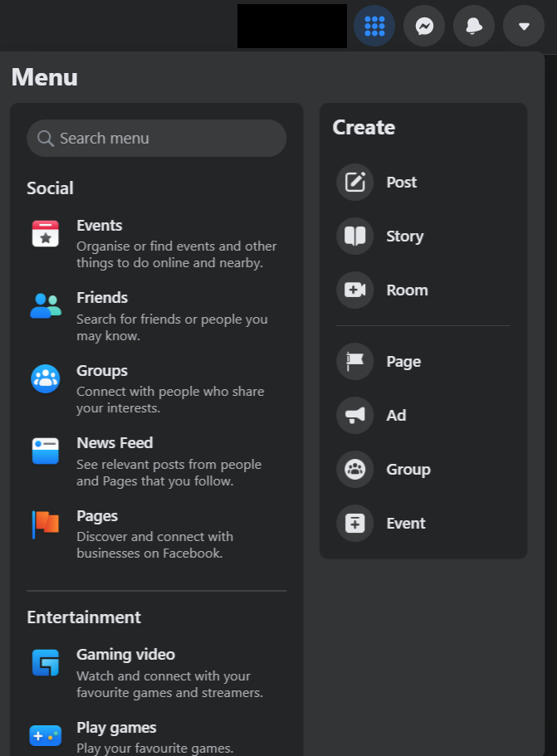Viewport: 557px width, 756px height.
Task: Create a new Post
Action: coord(401,183)
